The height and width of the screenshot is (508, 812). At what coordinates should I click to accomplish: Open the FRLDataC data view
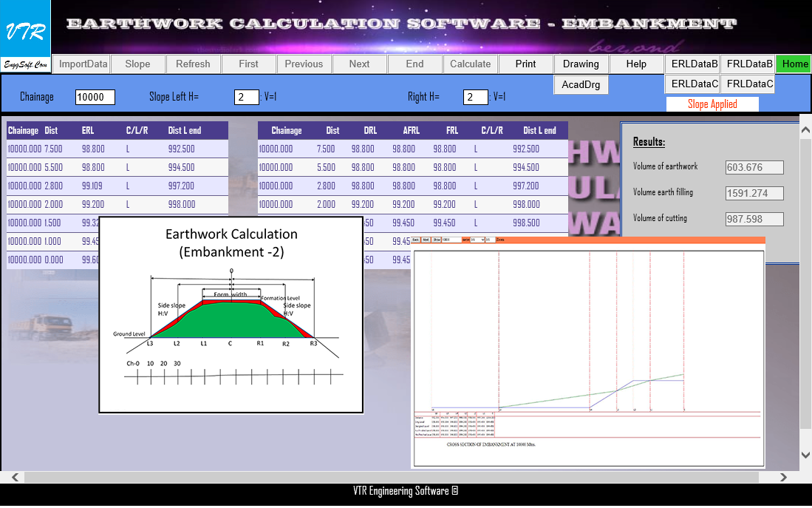tap(748, 83)
